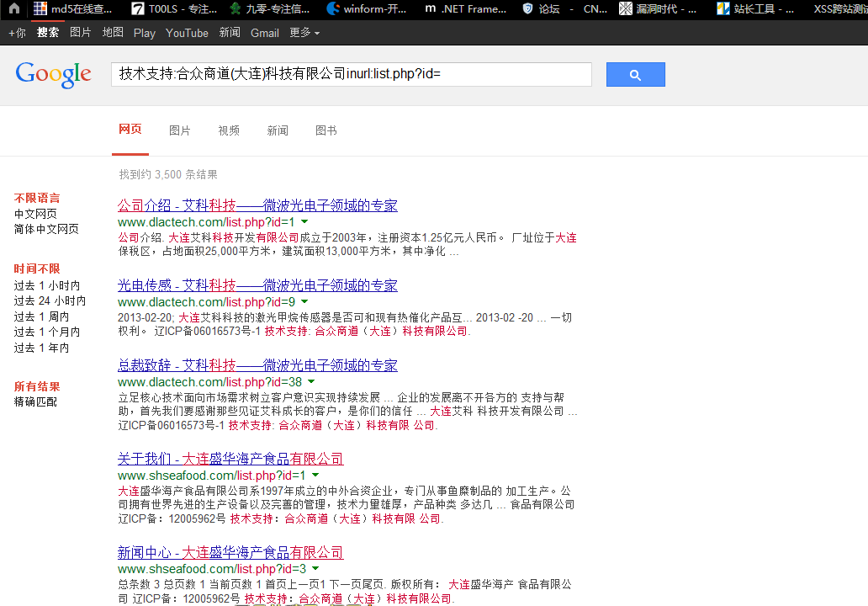Filter results by 中文网页

(35, 214)
